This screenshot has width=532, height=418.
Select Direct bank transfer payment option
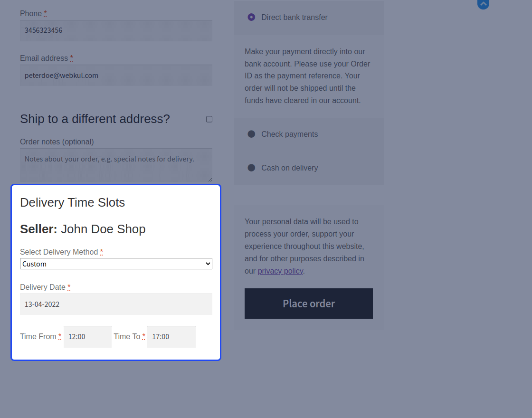(x=251, y=17)
